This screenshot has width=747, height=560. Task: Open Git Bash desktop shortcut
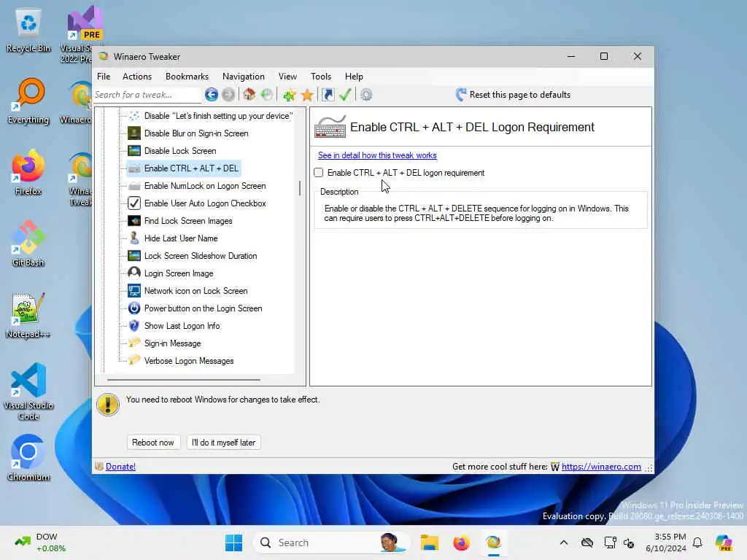(x=28, y=245)
